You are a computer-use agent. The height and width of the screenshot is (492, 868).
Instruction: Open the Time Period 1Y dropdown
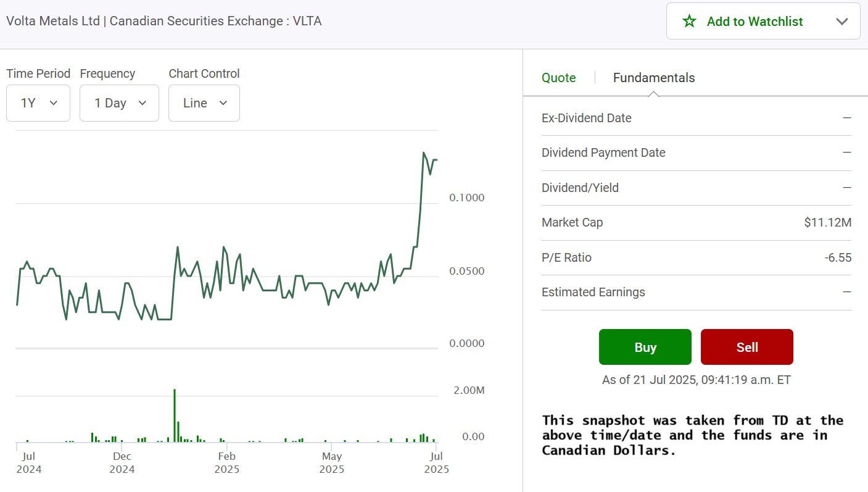point(38,103)
